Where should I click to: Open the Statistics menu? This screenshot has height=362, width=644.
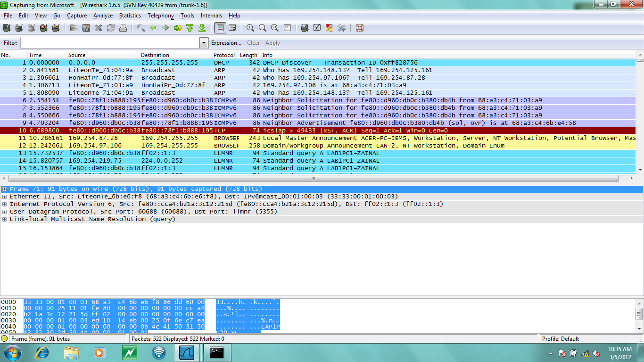130,16
